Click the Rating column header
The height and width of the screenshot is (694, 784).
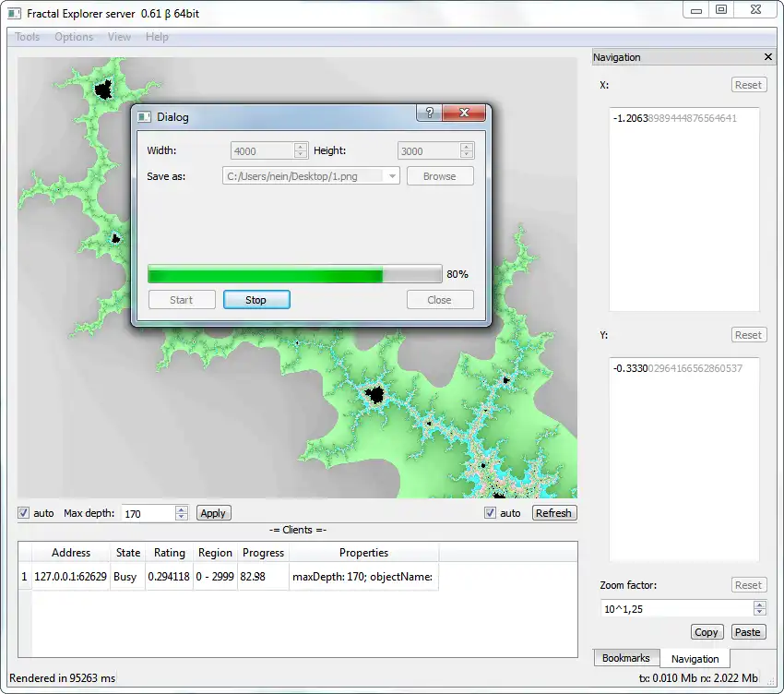click(x=170, y=553)
